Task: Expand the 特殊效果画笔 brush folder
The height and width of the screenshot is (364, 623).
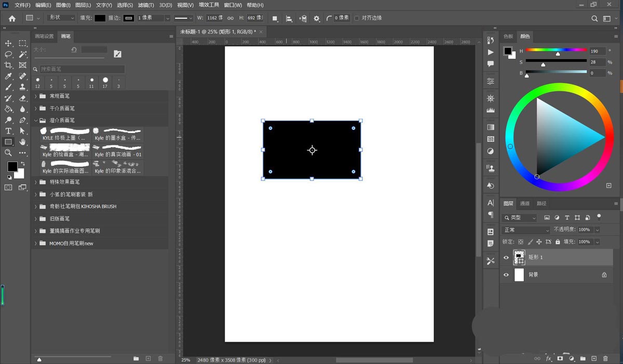Action: click(x=36, y=182)
